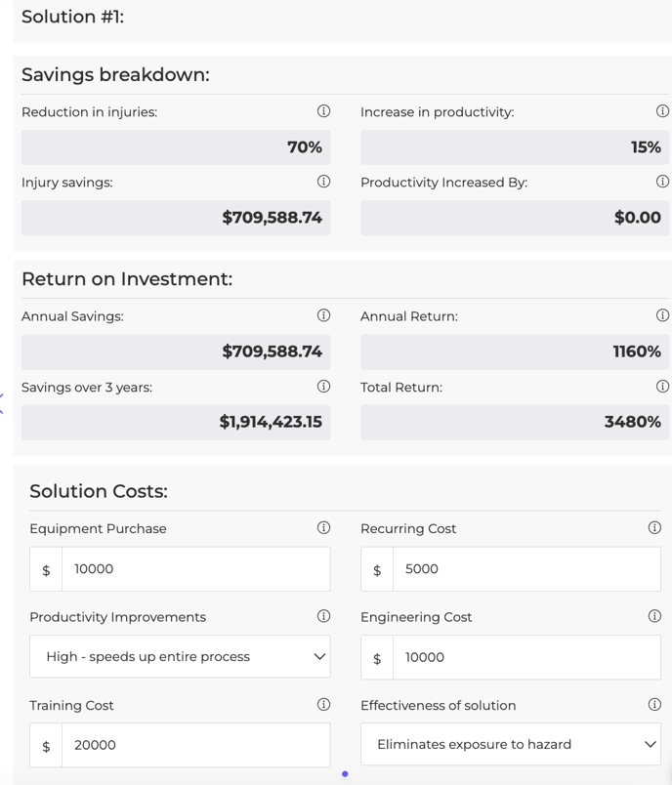The image size is (672, 785).
Task: Click info icon beside Reduction in injuries
Action: 323,111
